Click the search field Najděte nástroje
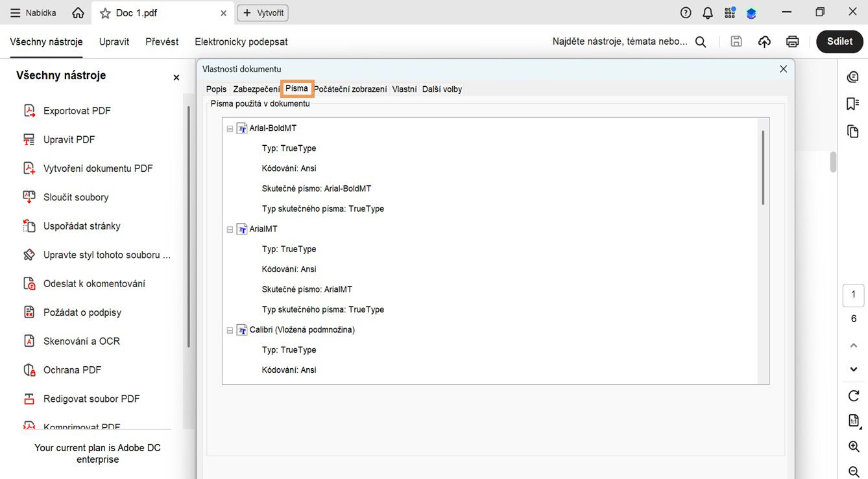Viewport: 868px width, 479px height. coord(620,41)
